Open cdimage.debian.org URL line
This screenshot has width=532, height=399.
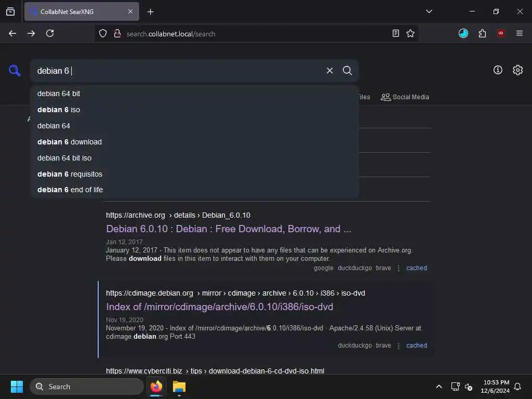click(x=235, y=293)
